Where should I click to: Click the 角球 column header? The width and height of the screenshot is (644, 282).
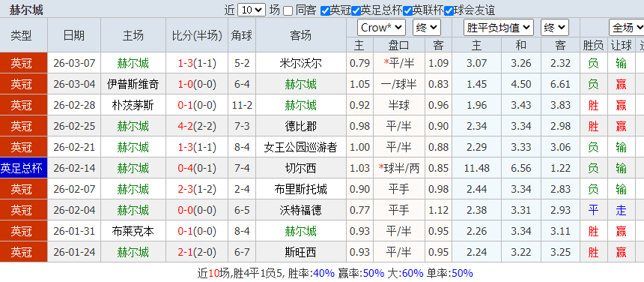point(242,35)
